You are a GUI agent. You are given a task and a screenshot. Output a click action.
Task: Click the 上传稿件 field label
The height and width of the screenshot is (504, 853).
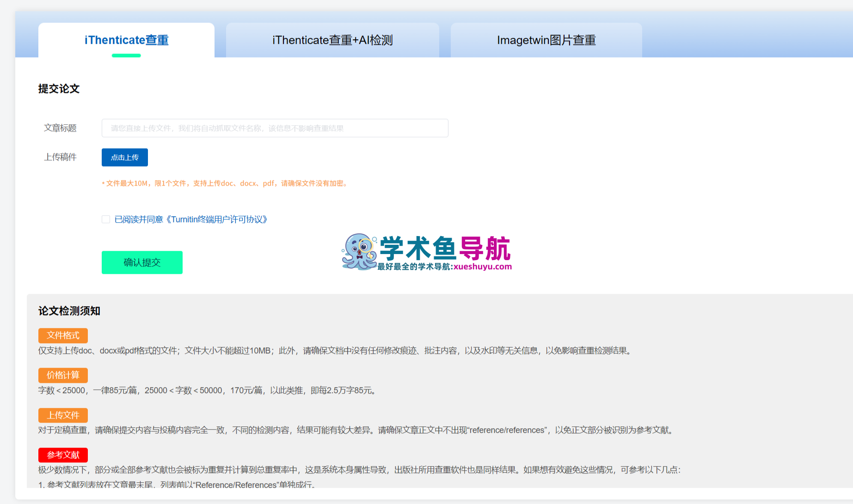60,157
